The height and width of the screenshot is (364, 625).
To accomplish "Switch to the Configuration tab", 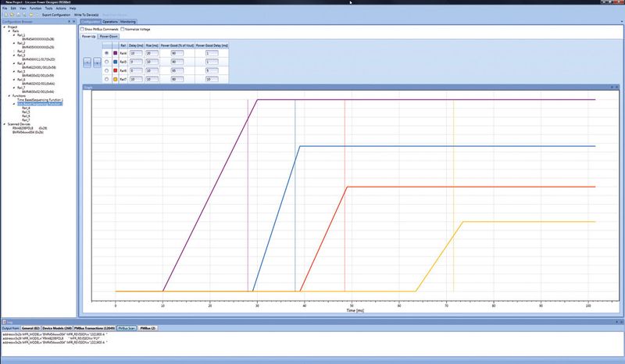I will tap(91, 22).
